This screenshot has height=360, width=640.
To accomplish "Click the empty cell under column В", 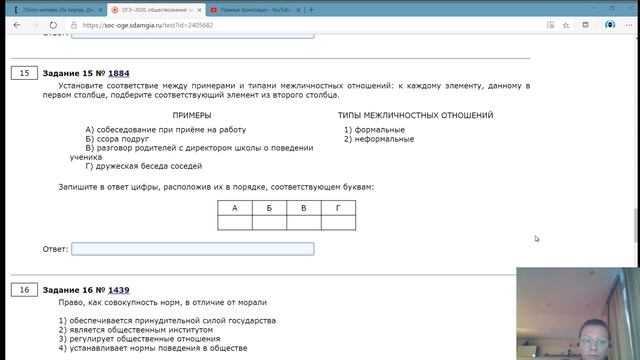I will [304, 223].
